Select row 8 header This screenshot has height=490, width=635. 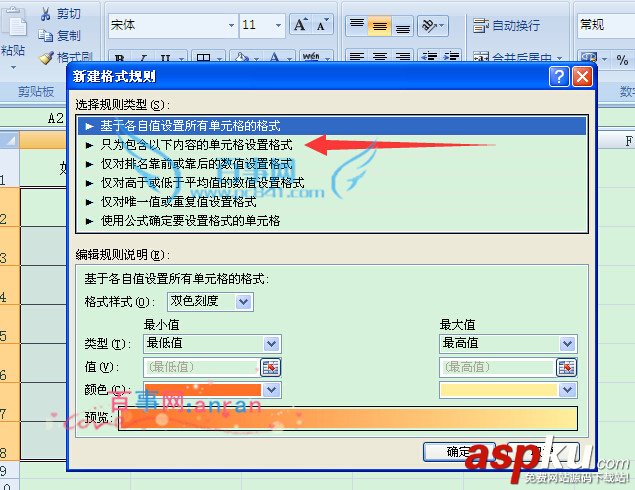click(x=9, y=441)
